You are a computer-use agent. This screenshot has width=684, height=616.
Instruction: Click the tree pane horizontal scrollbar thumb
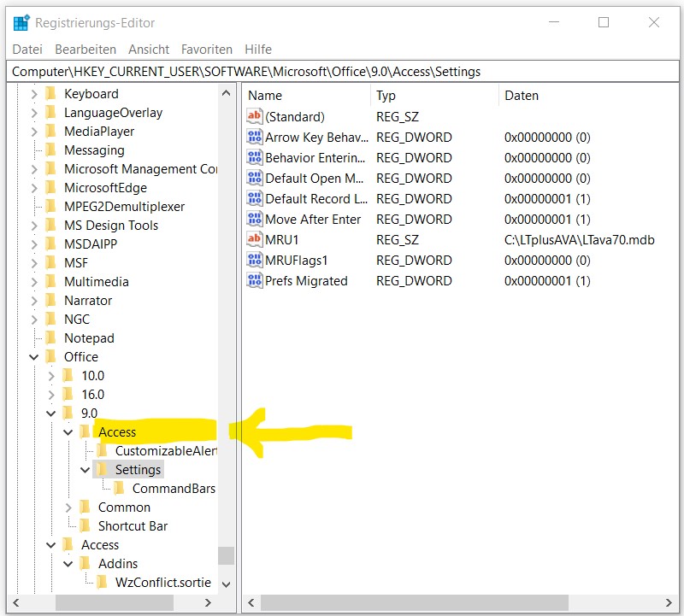point(115,602)
